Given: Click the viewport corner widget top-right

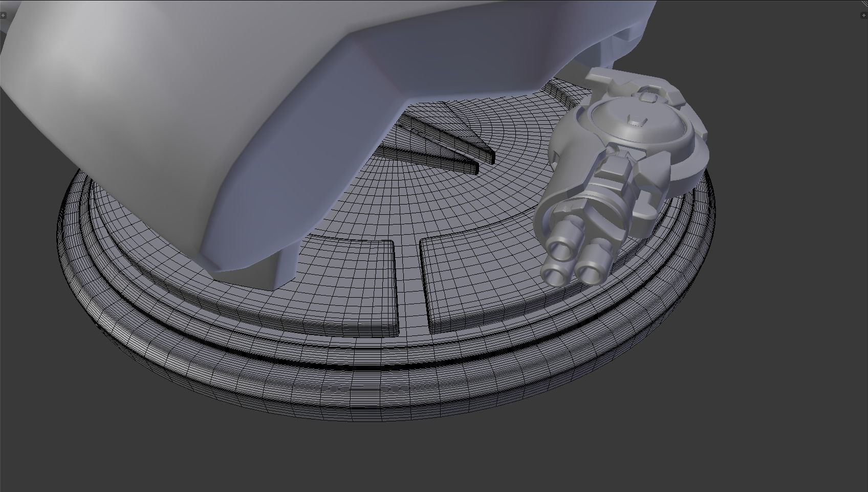Looking at the screenshot, I should coord(865,4).
